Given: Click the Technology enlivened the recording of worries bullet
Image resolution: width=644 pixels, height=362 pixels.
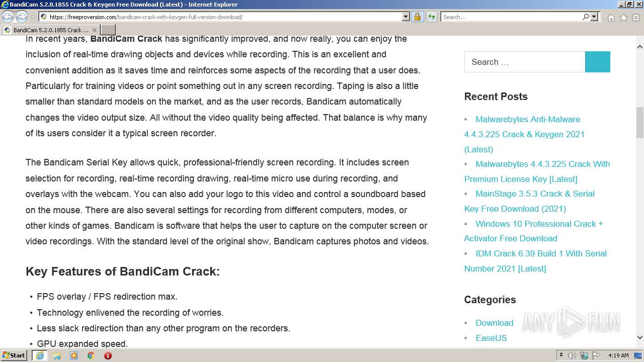Looking at the screenshot, I should [130, 313].
